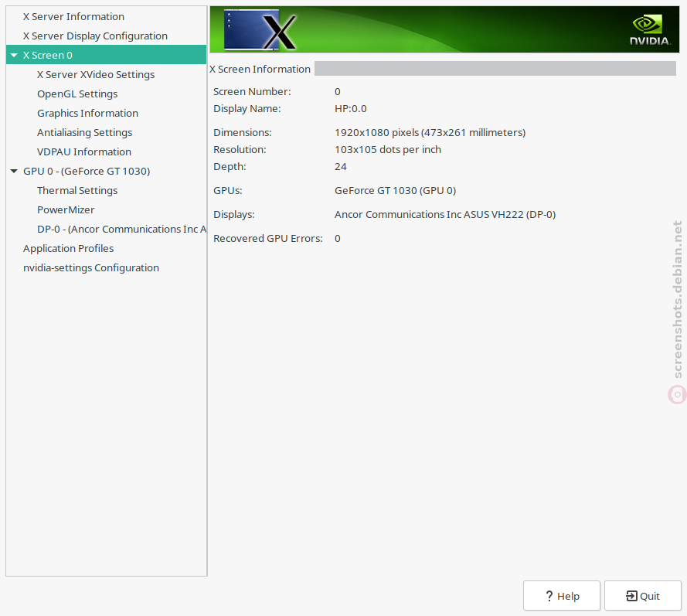The height and width of the screenshot is (616, 687).
Task: View VDPAU Information
Action: [84, 151]
